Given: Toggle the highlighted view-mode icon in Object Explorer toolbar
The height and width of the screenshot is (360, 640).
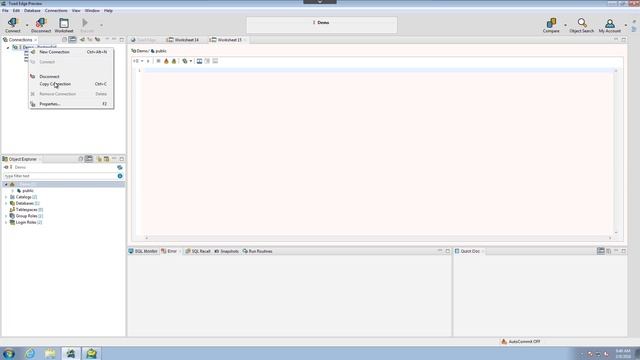Looking at the screenshot, I should point(89,159).
